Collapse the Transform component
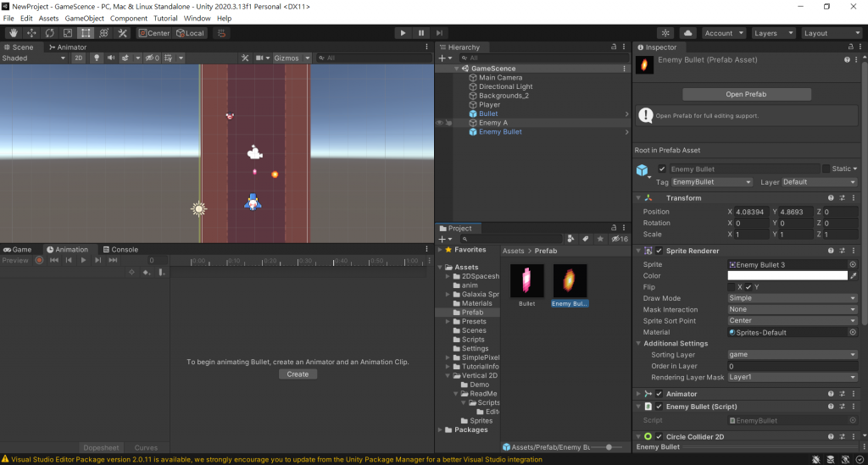 tap(638, 198)
